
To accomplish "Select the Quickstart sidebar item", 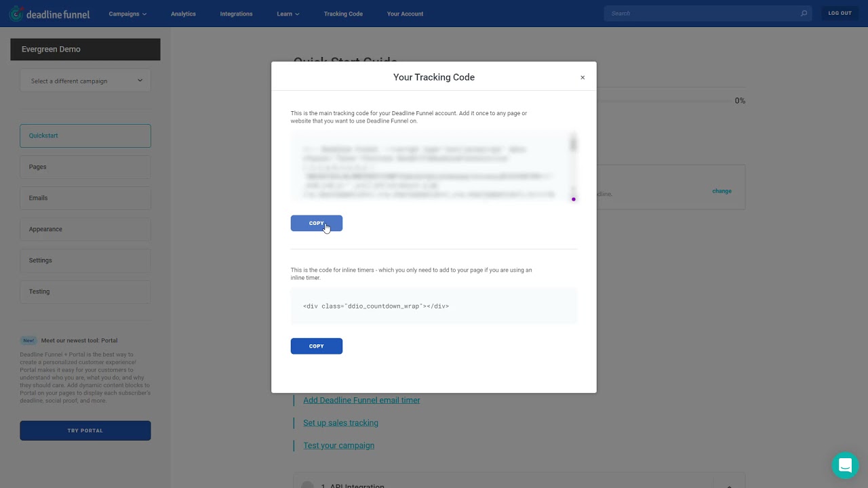I will click(85, 136).
